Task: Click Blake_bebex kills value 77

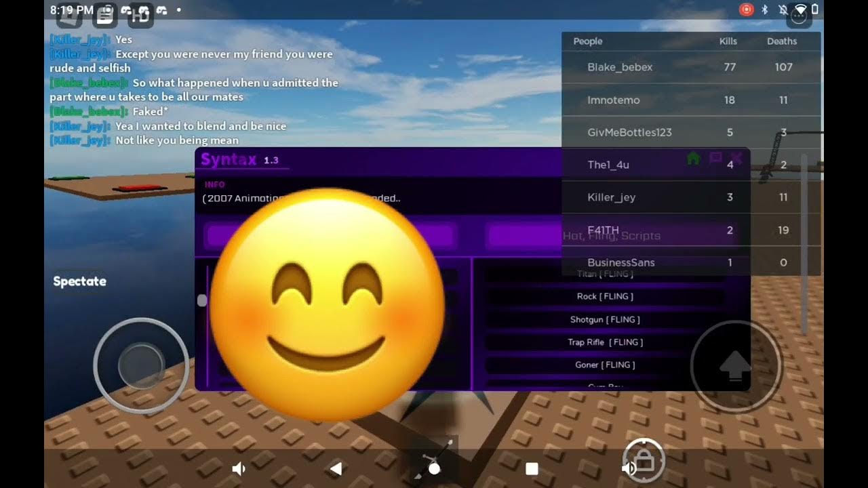Action: point(730,67)
